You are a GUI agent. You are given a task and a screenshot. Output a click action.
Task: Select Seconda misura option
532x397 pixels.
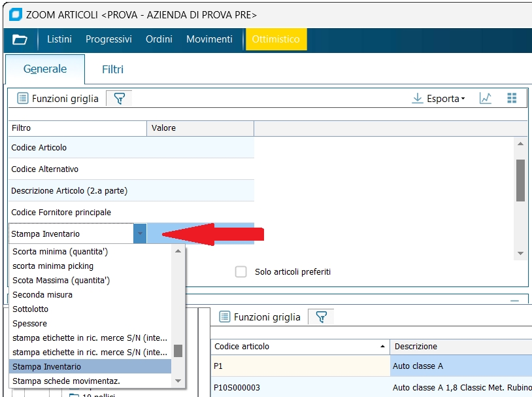(x=90, y=295)
